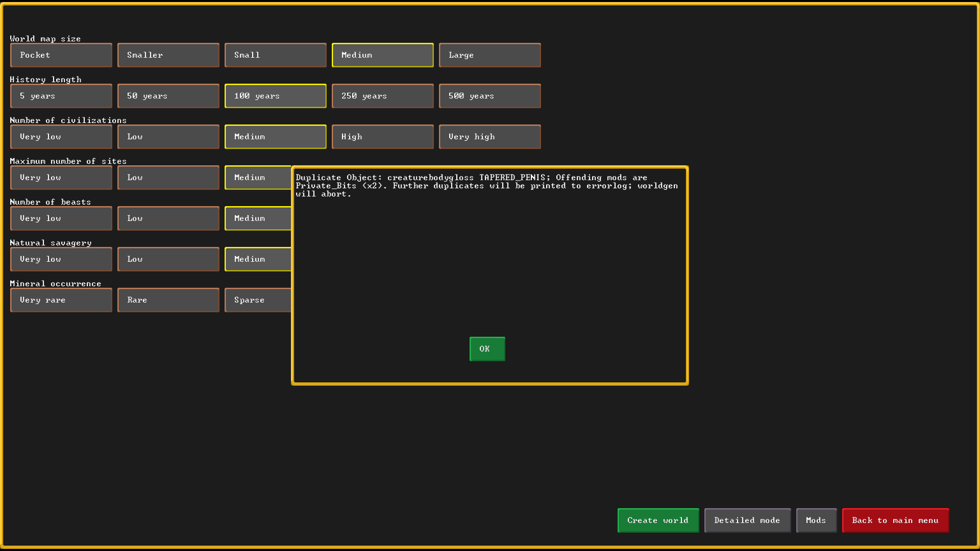
Task: Choose 250 years history length
Action: coord(383,96)
